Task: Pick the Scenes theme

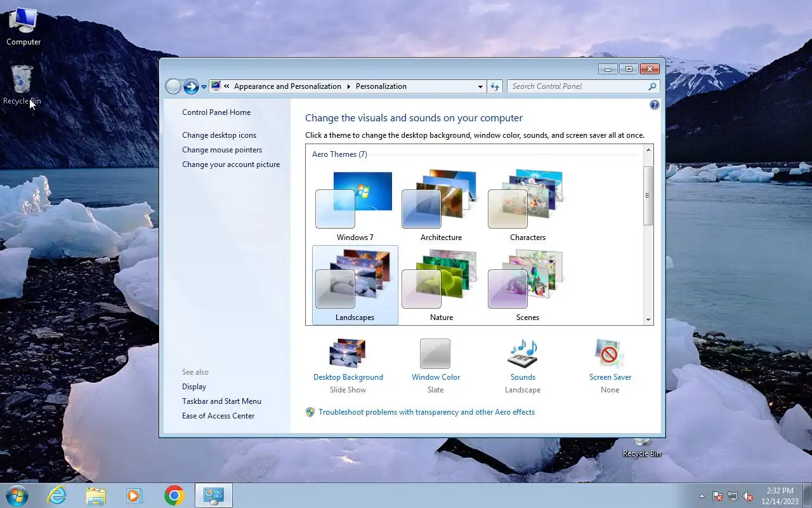Action: (527, 284)
